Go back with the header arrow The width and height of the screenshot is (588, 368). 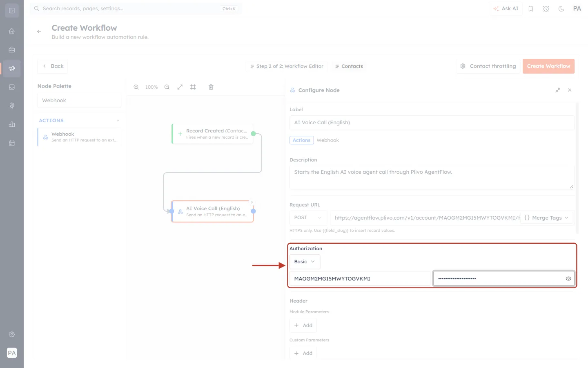pos(39,31)
